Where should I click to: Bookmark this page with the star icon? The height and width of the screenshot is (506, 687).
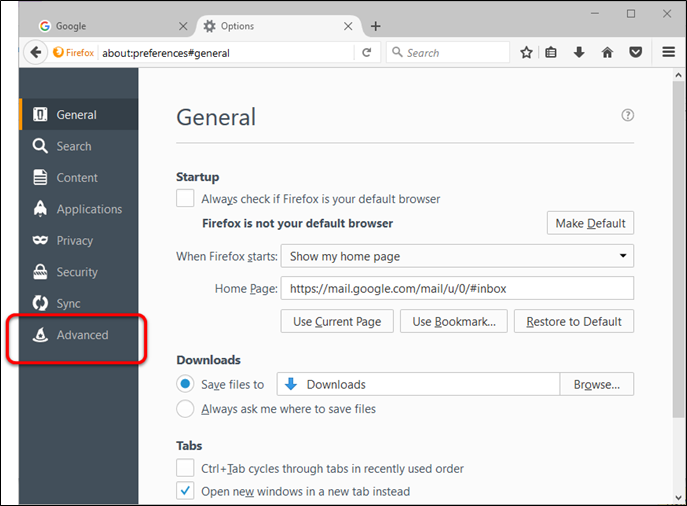[x=526, y=53]
